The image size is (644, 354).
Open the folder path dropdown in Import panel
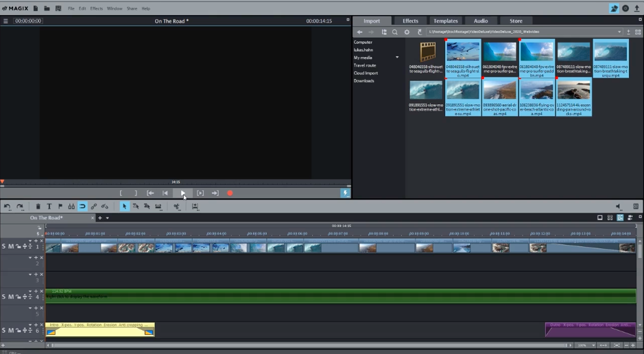[x=619, y=32]
